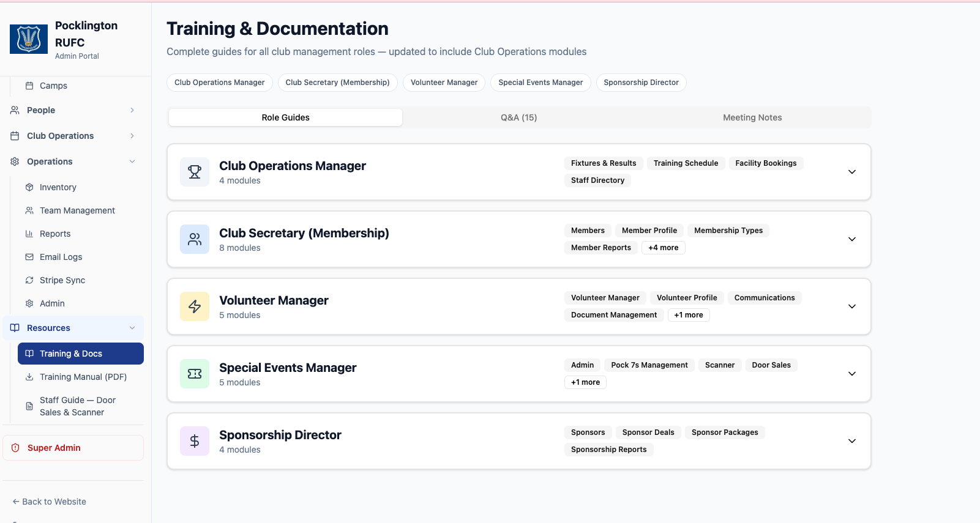
Task: Select the Volunteer Manager filter pill
Action: 444,83
